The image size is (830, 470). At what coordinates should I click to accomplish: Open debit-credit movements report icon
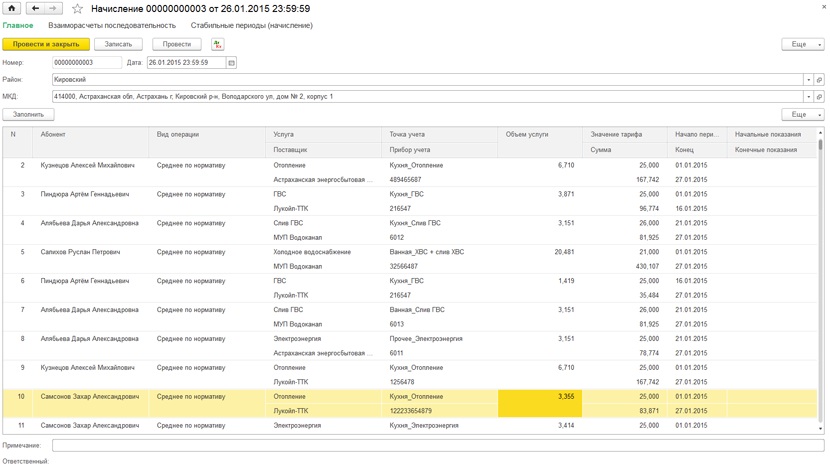pos(218,44)
